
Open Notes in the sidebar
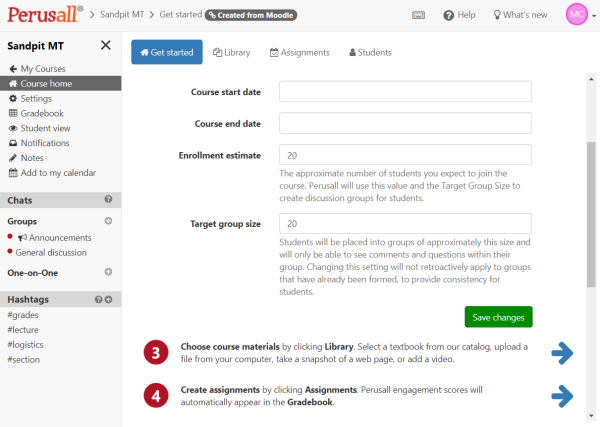26,158
